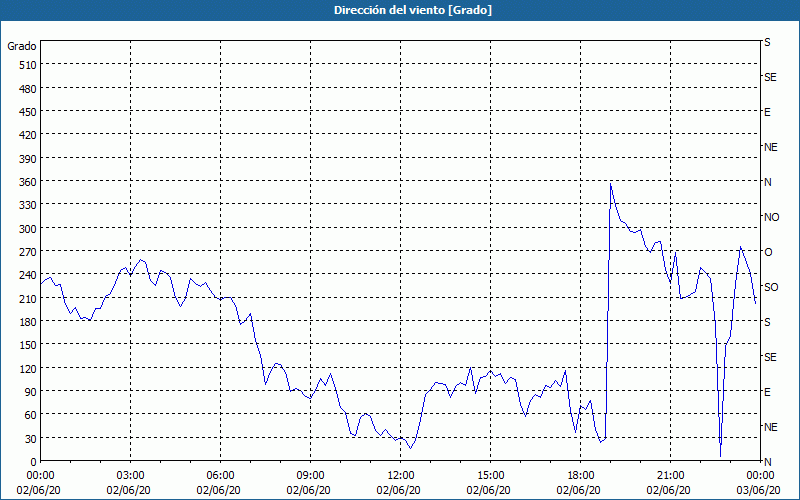800x500 pixels.
Task: Select the 03/06/20 date label
Action: pyautogui.click(x=759, y=490)
